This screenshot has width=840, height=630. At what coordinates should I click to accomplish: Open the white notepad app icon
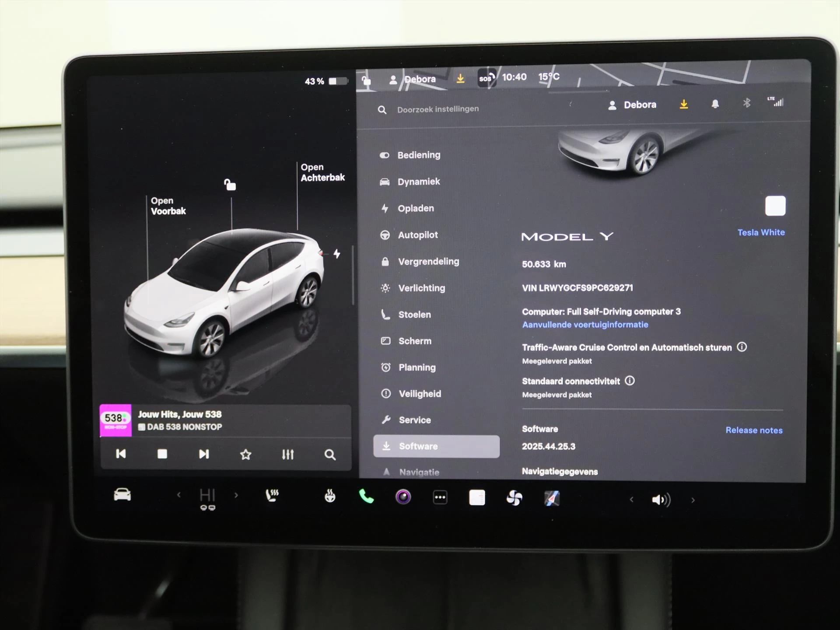point(477,497)
